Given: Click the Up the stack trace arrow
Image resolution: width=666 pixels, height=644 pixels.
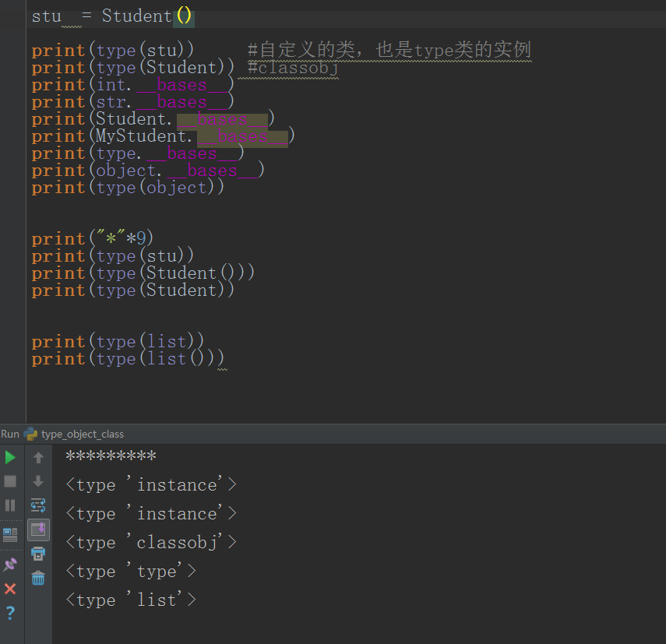Looking at the screenshot, I should [38, 458].
